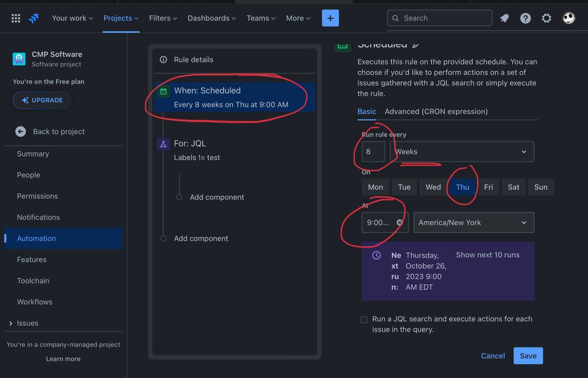Viewport: 588px width, 378px height.
Task: Click the Jira logo icon
Action: pyautogui.click(x=34, y=18)
